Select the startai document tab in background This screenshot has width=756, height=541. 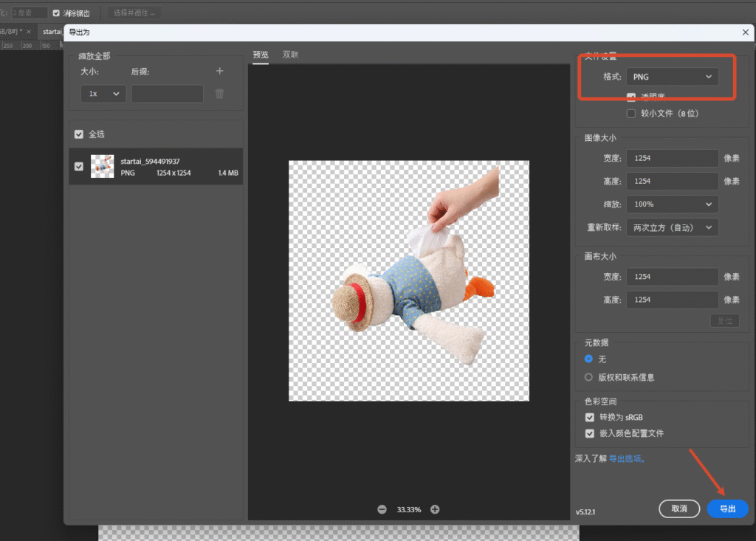(x=51, y=32)
